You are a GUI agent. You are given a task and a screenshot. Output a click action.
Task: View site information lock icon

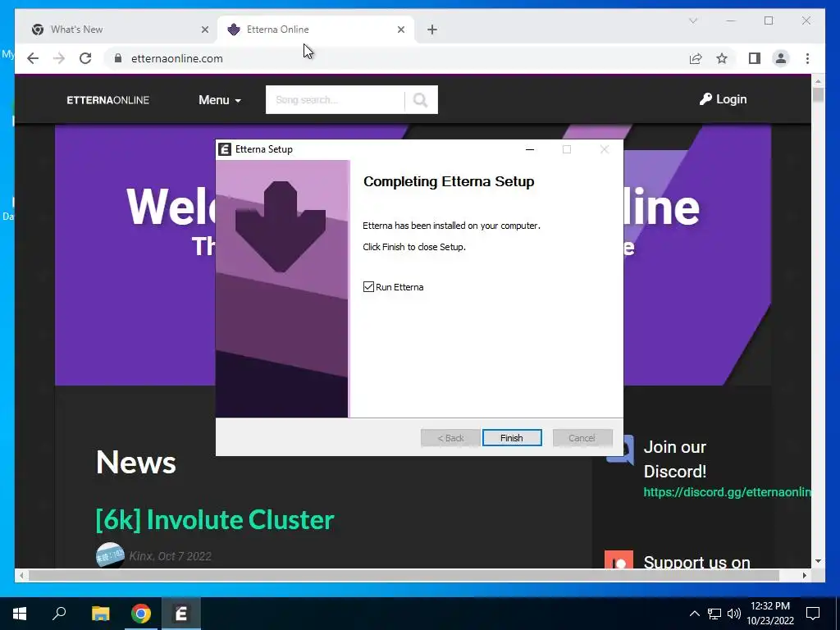[x=118, y=58]
